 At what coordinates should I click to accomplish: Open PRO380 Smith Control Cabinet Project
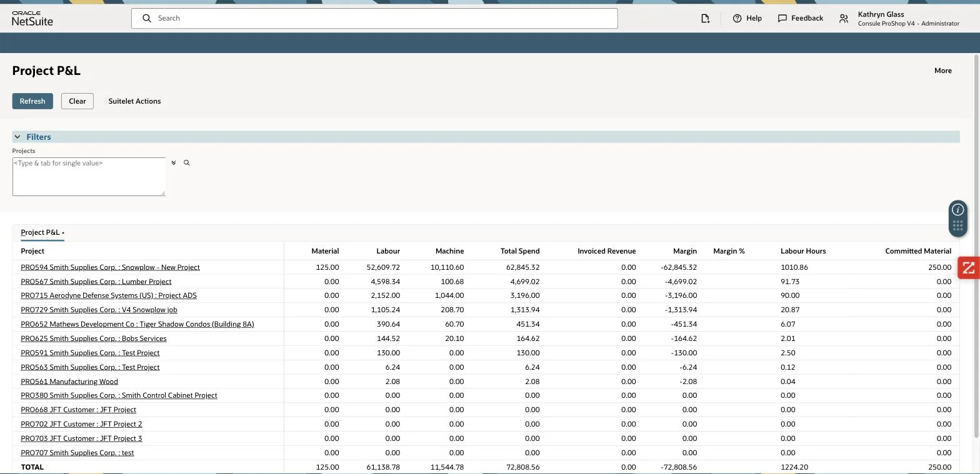click(119, 395)
